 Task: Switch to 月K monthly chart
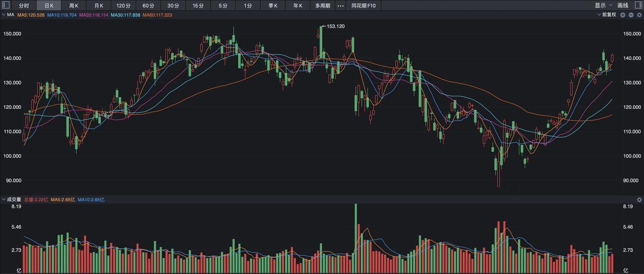(x=99, y=6)
